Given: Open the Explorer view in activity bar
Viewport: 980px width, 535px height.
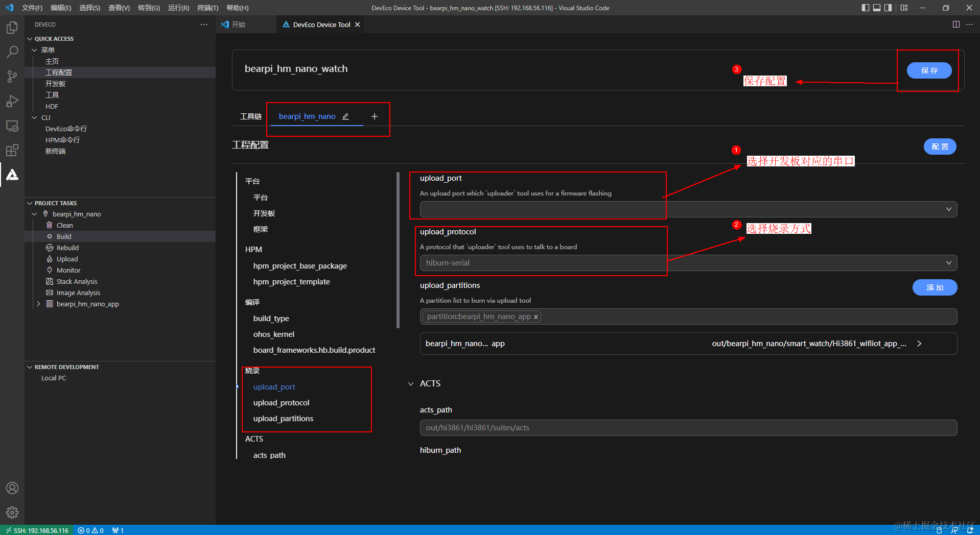Looking at the screenshot, I should tap(12, 28).
